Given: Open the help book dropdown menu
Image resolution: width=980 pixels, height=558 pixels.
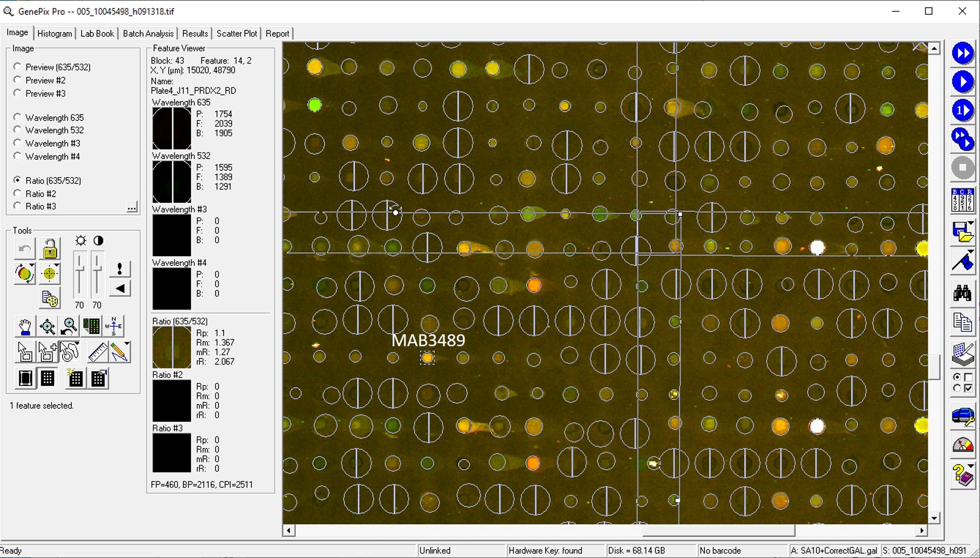Looking at the screenshot, I should (x=970, y=466).
